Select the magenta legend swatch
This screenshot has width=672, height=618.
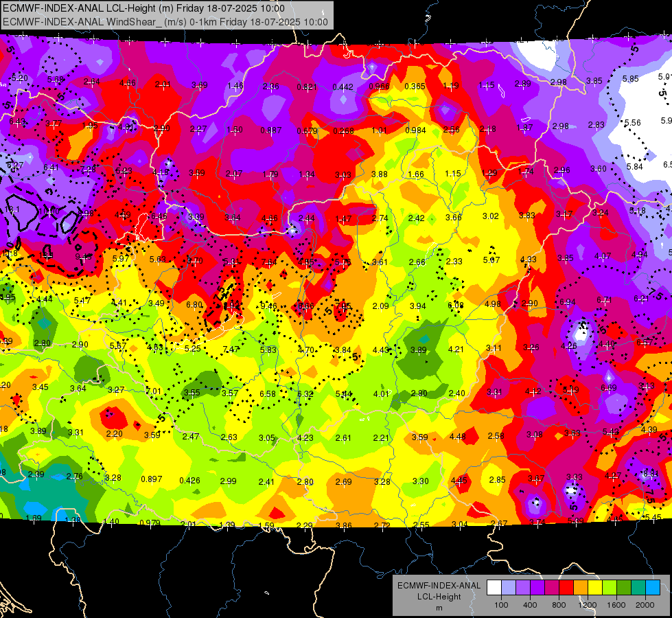pos(552,587)
